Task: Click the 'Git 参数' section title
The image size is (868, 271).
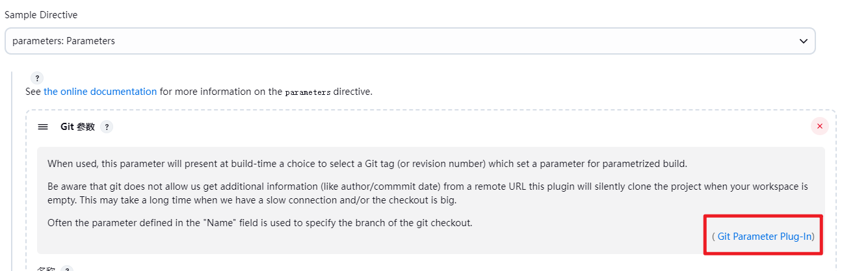Action: pos(77,127)
